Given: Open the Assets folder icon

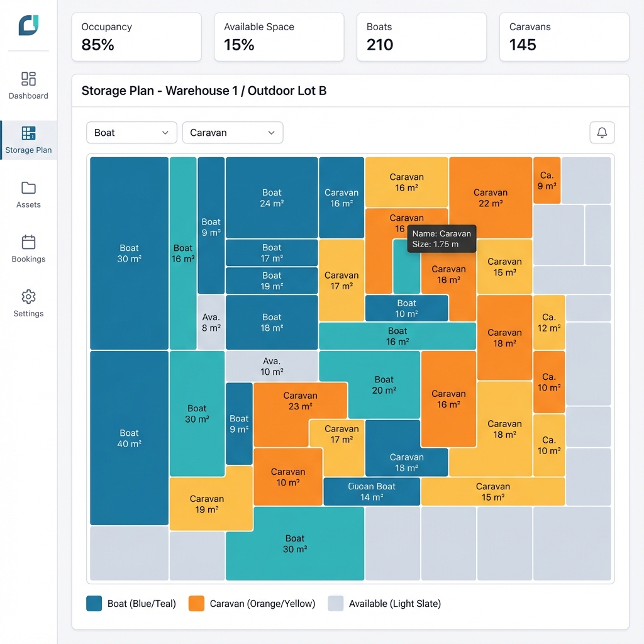Looking at the screenshot, I should (x=28, y=188).
